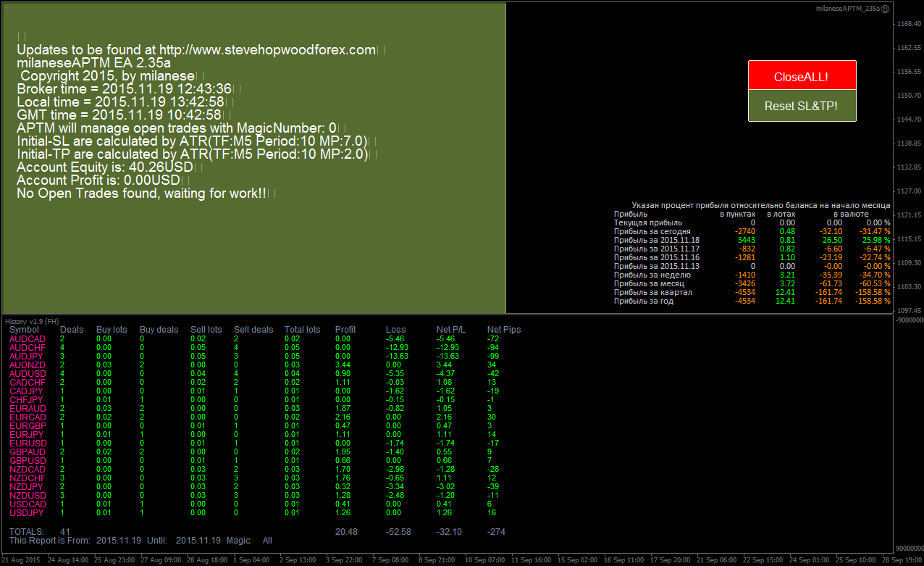
Task: Click AUDJPY symbol row
Action: [26, 357]
